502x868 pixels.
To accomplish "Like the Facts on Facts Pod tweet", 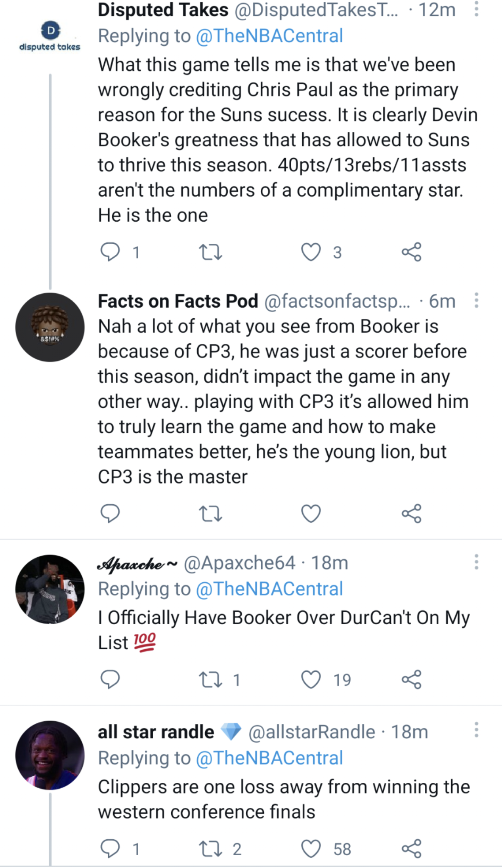I will coord(311,513).
